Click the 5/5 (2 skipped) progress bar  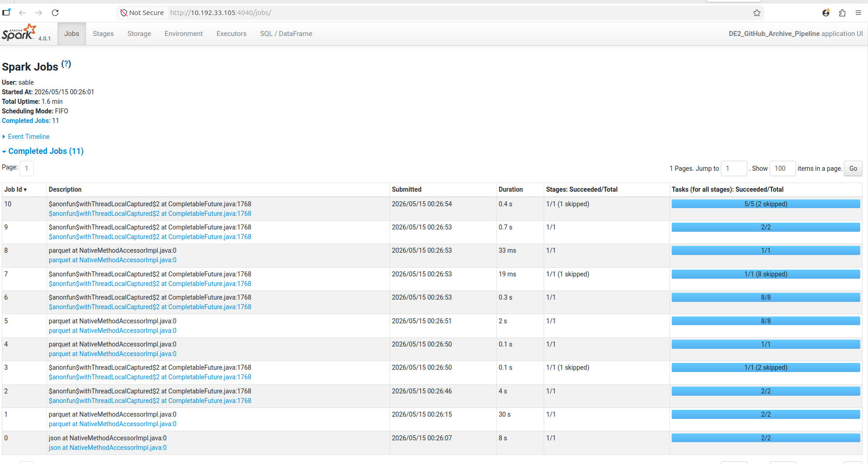(x=766, y=204)
